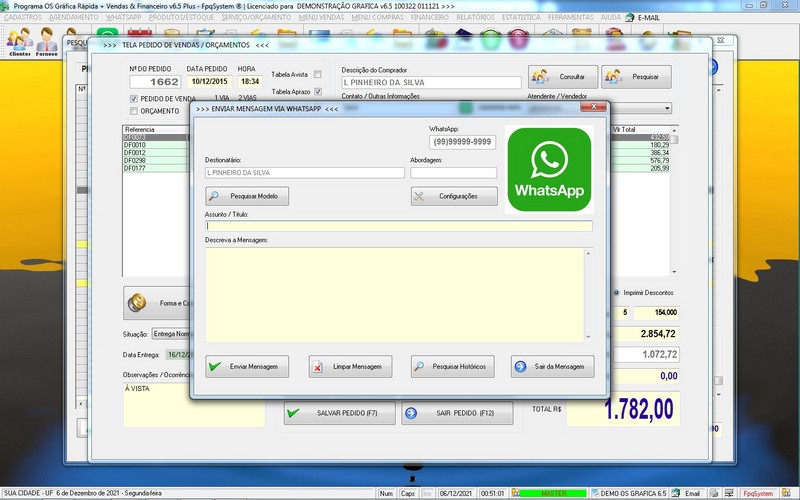Click the red X document icon on Limpar Mensagem
The height and width of the screenshot is (500, 800).
317,367
